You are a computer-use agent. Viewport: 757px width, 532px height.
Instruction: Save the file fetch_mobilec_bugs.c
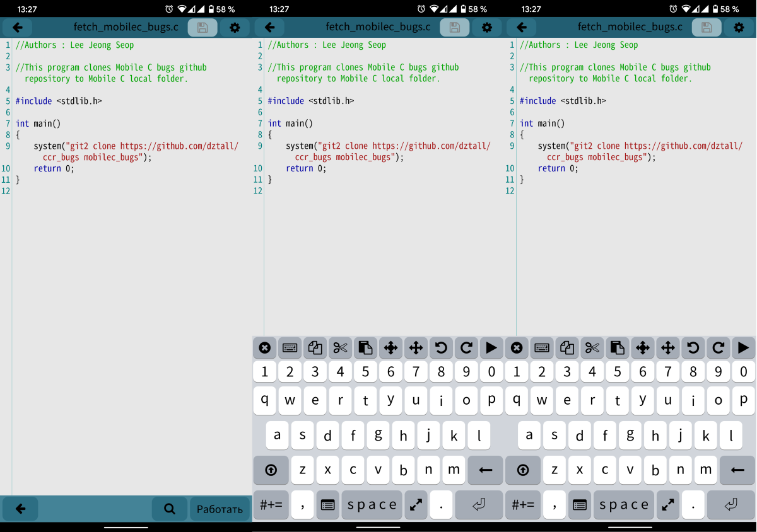(x=202, y=27)
